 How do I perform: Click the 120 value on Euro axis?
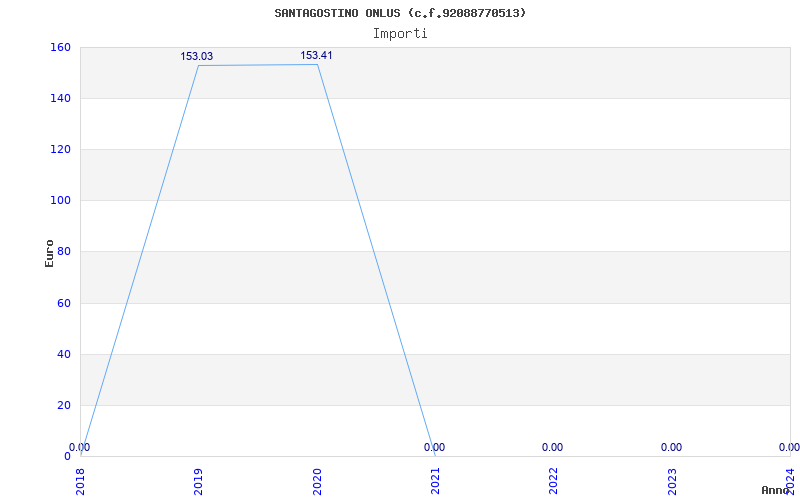tap(60, 149)
